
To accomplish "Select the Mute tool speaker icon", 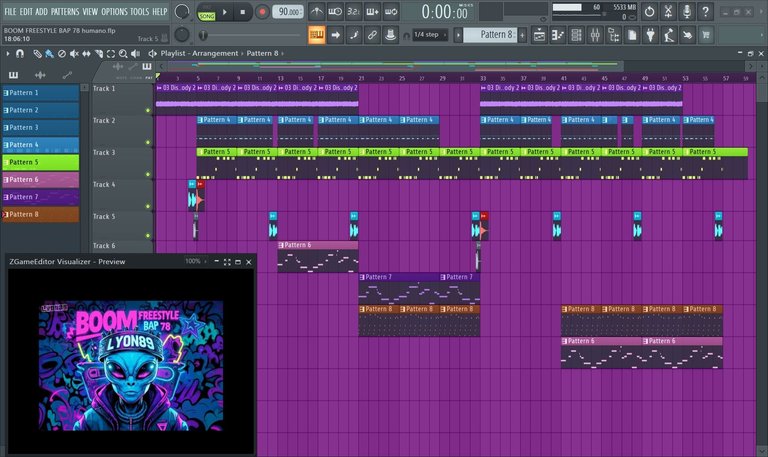I will click(x=74, y=54).
